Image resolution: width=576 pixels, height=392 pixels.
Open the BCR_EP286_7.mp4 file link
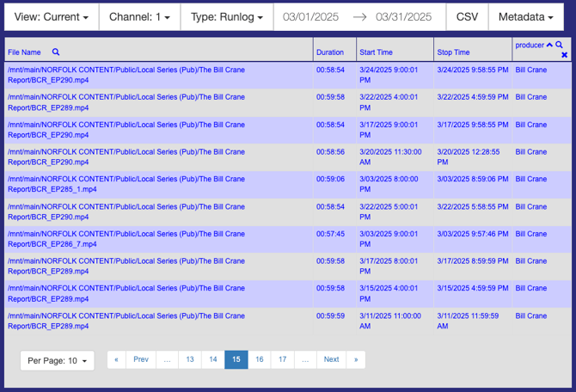(x=48, y=245)
